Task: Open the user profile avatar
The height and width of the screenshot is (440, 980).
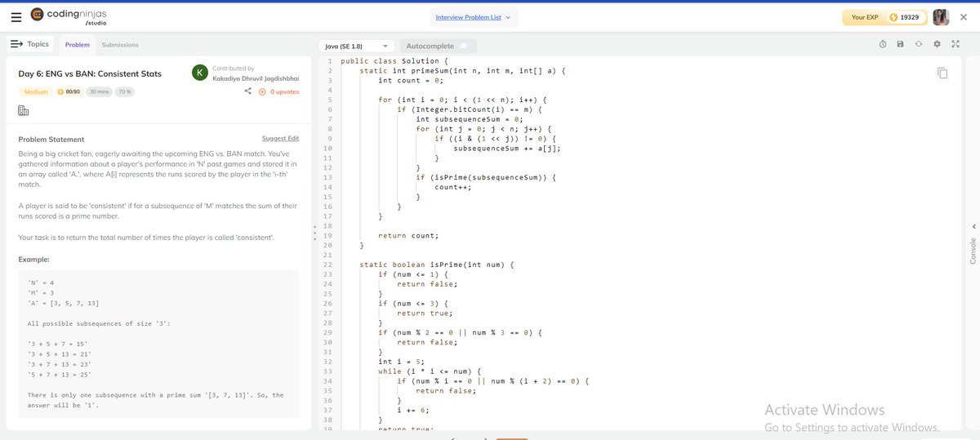Action: click(941, 17)
